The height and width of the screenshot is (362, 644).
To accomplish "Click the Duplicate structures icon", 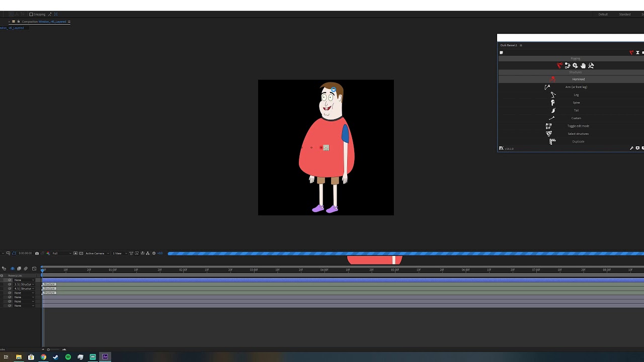I will pos(552,142).
